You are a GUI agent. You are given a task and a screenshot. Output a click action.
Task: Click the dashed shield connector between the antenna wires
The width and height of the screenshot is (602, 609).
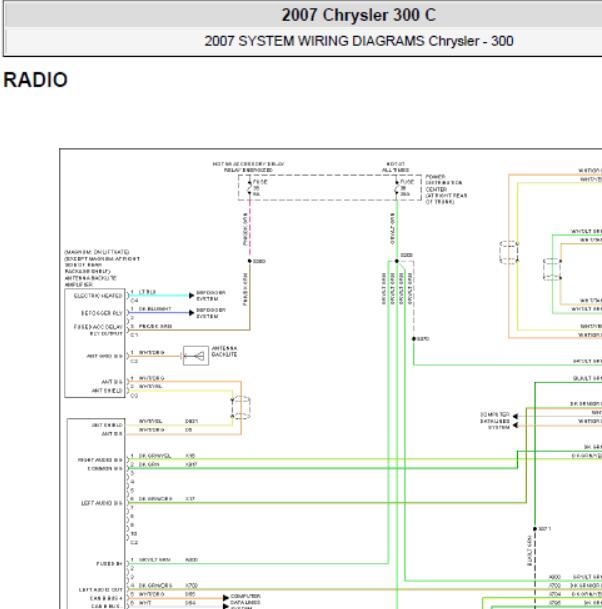(241, 408)
